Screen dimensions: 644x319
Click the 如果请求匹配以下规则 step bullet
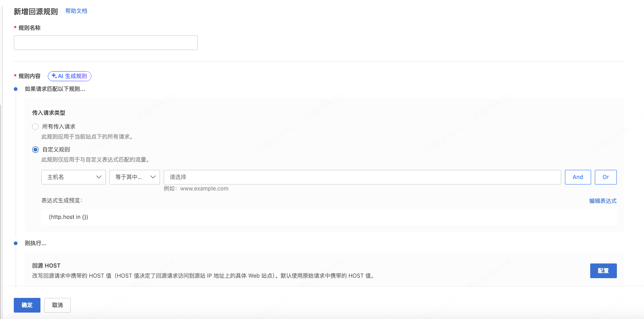coord(16,89)
